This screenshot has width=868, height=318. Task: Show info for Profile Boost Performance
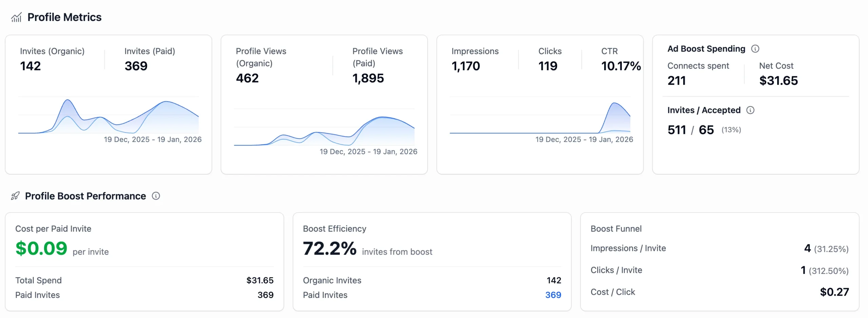(x=156, y=196)
